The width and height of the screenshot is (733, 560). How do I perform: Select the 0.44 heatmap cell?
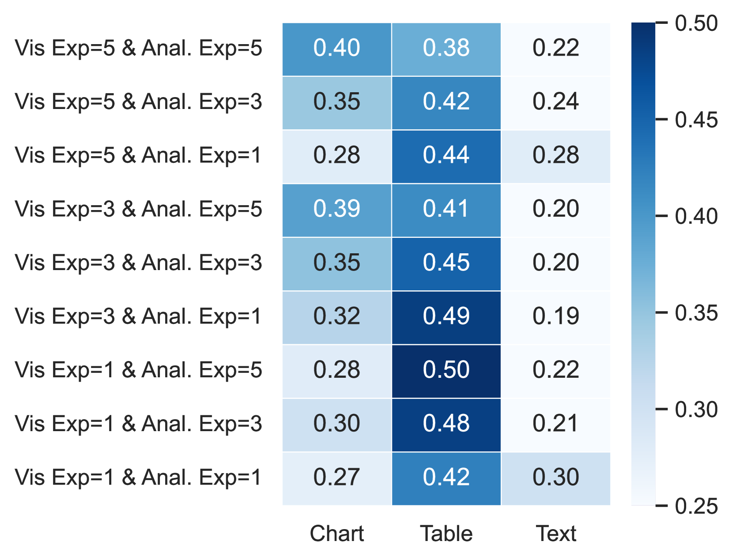tap(446, 155)
